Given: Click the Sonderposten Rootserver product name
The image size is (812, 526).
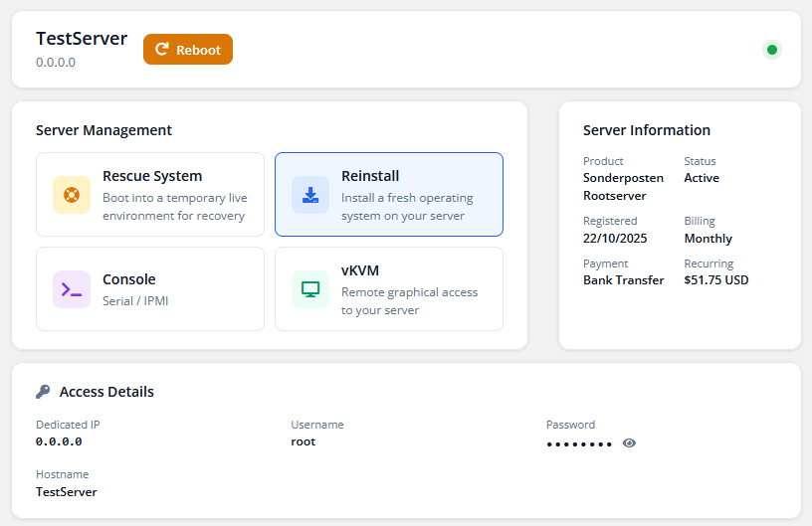Looking at the screenshot, I should (x=623, y=187).
